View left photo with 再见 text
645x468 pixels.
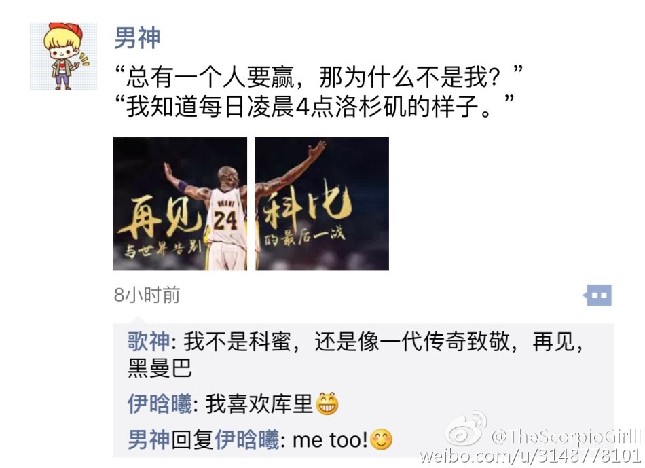pos(180,204)
